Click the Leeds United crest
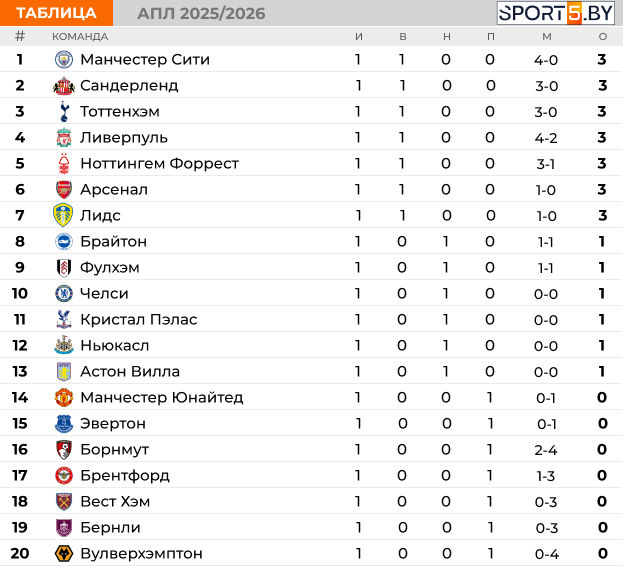 63,215
